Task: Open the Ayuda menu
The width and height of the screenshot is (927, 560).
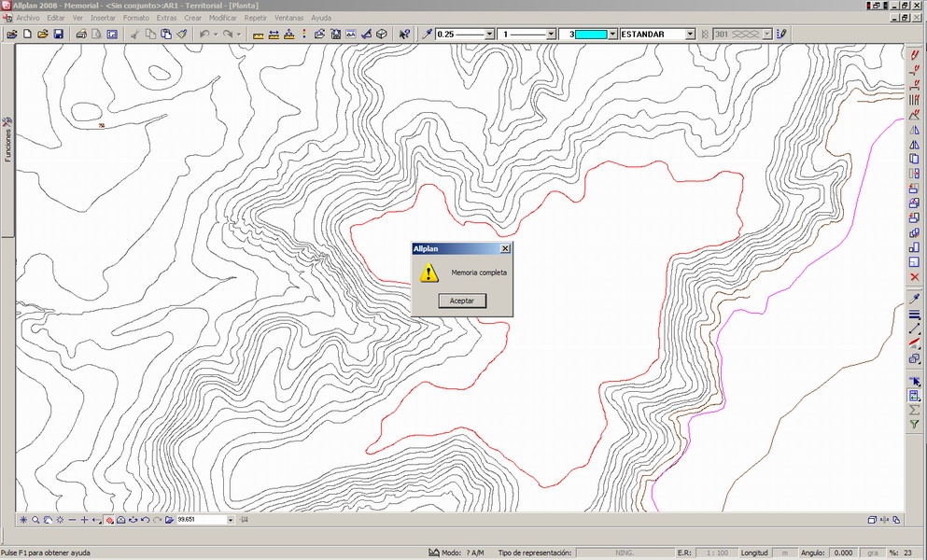Action: tap(321, 18)
